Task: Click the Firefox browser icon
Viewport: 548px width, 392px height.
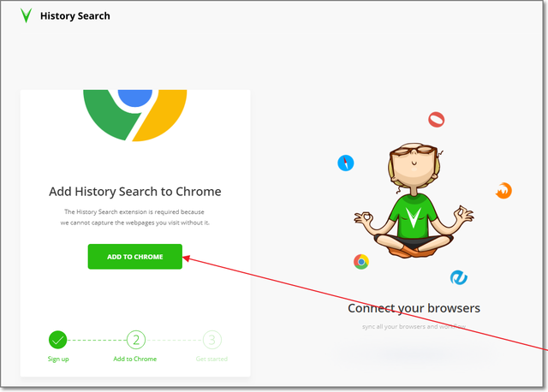Action: [503, 191]
